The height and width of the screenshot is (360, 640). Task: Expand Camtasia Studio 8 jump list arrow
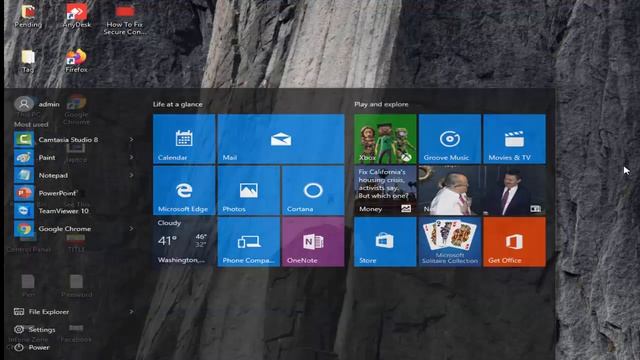(131, 140)
